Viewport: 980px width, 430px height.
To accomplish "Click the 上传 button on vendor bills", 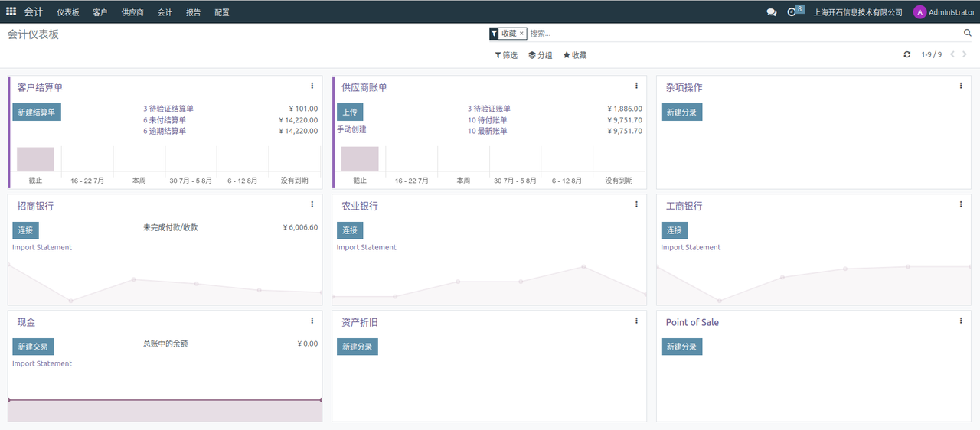I will coord(350,112).
